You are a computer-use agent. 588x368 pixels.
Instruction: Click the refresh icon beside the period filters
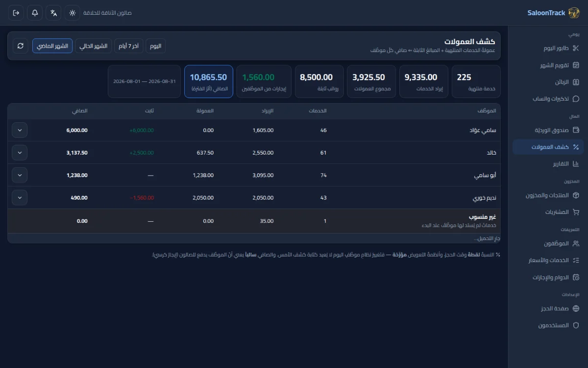[x=21, y=46]
